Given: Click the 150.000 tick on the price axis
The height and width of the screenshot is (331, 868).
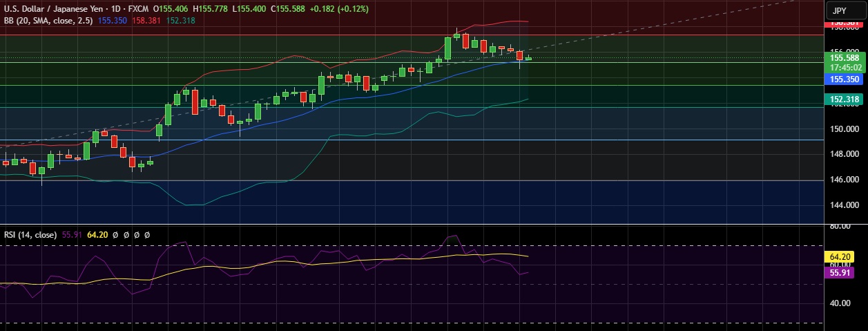Looking at the screenshot, I should tap(844, 129).
